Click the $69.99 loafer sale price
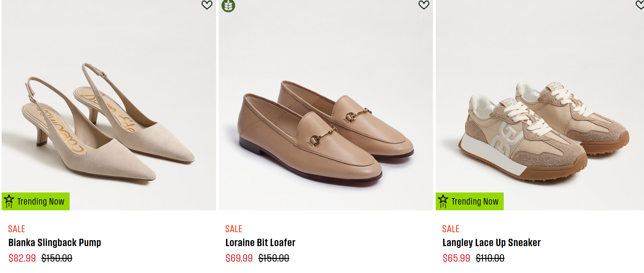 (x=239, y=258)
